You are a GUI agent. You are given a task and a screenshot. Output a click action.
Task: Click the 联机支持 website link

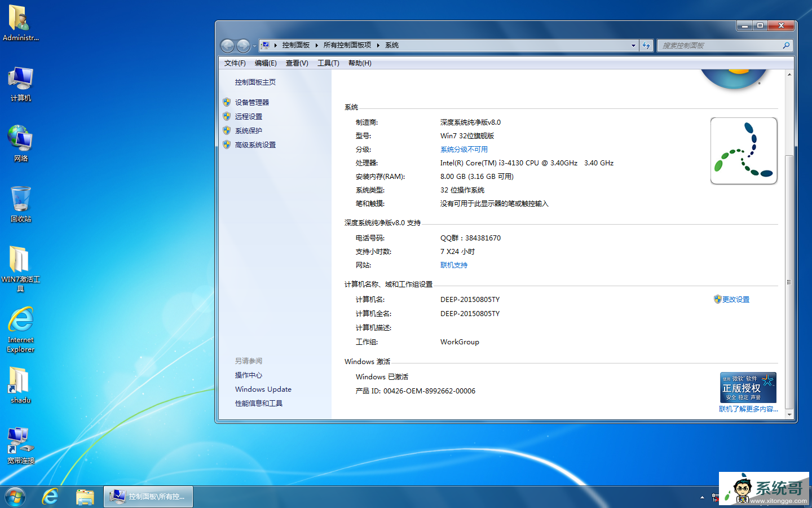(454, 265)
